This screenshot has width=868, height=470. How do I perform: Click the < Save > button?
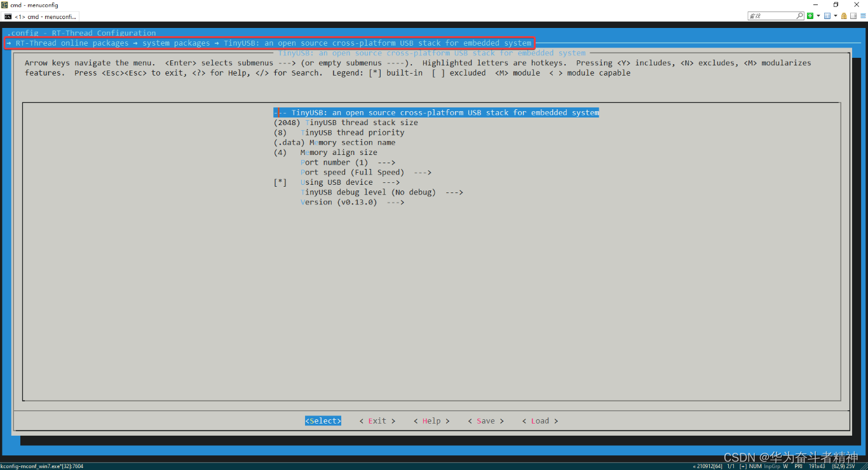[x=485, y=421]
